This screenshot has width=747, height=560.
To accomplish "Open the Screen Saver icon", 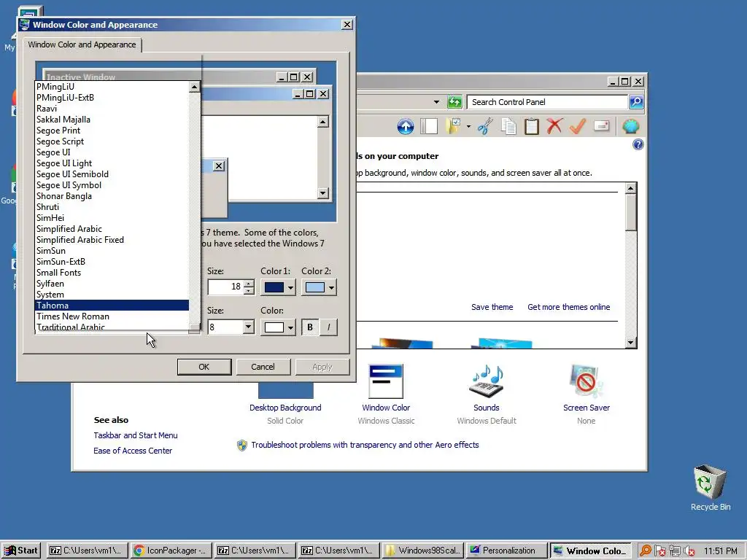I will point(586,381).
